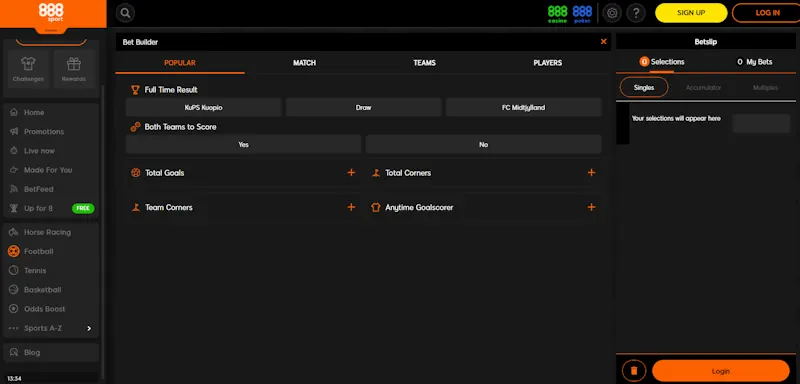Click the Total Goals label

tap(164, 173)
